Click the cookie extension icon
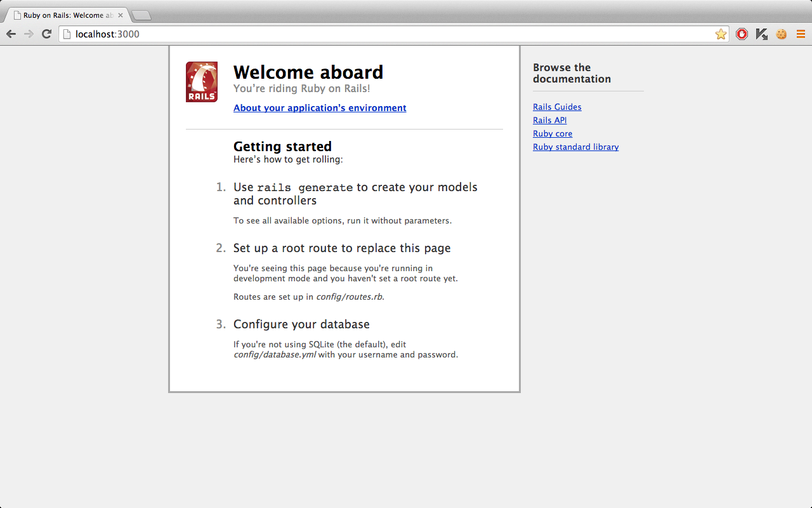The image size is (812, 508). coord(782,34)
